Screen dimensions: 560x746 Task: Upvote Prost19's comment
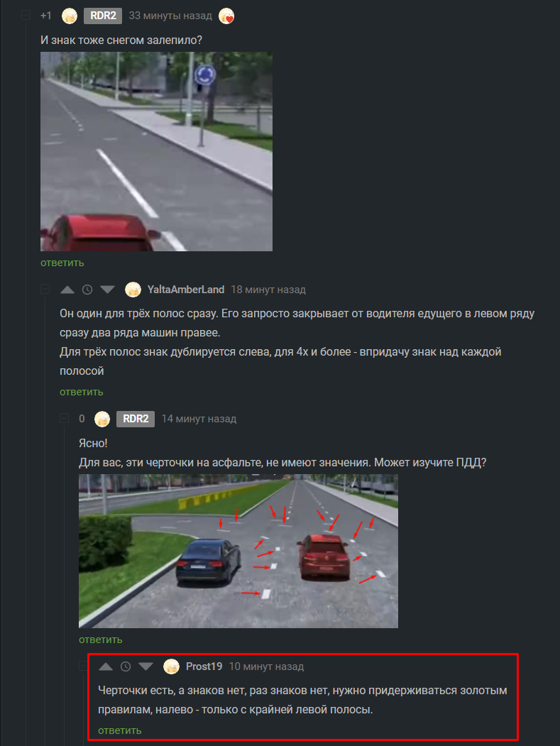coord(106,667)
